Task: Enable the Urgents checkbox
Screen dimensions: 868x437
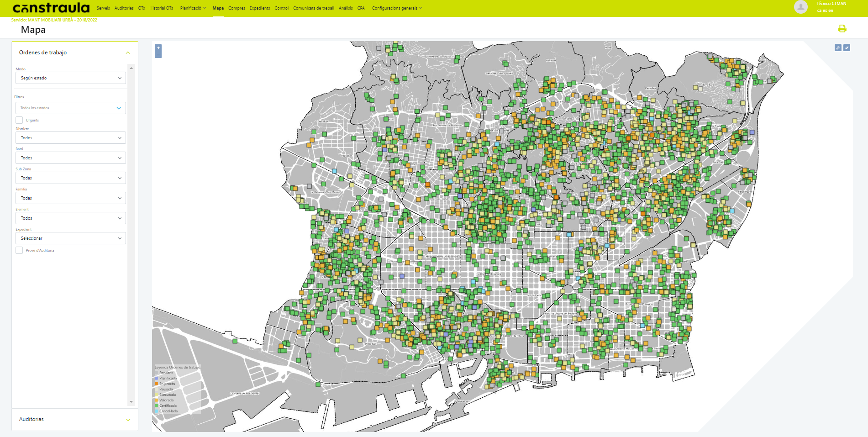Action: click(19, 120)
